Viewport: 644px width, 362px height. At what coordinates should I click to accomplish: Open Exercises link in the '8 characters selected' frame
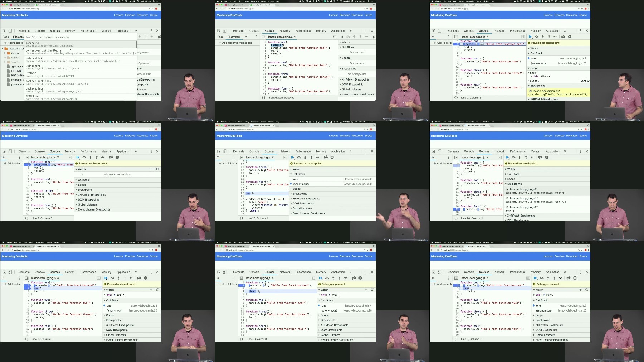345,15
